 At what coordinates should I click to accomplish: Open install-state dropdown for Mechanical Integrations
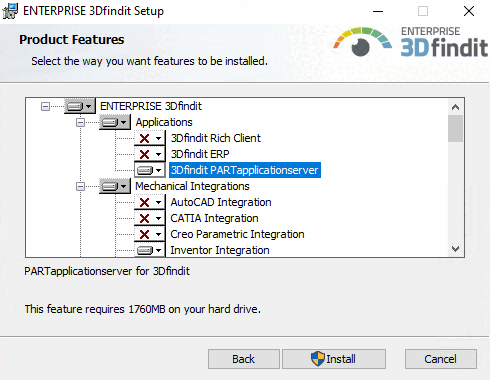click(115, 186)
